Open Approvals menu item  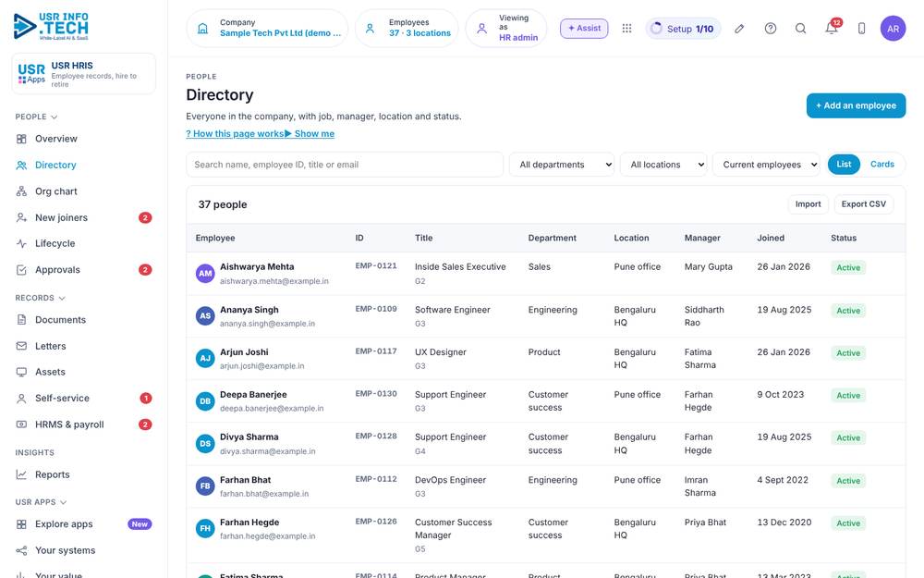84,270
